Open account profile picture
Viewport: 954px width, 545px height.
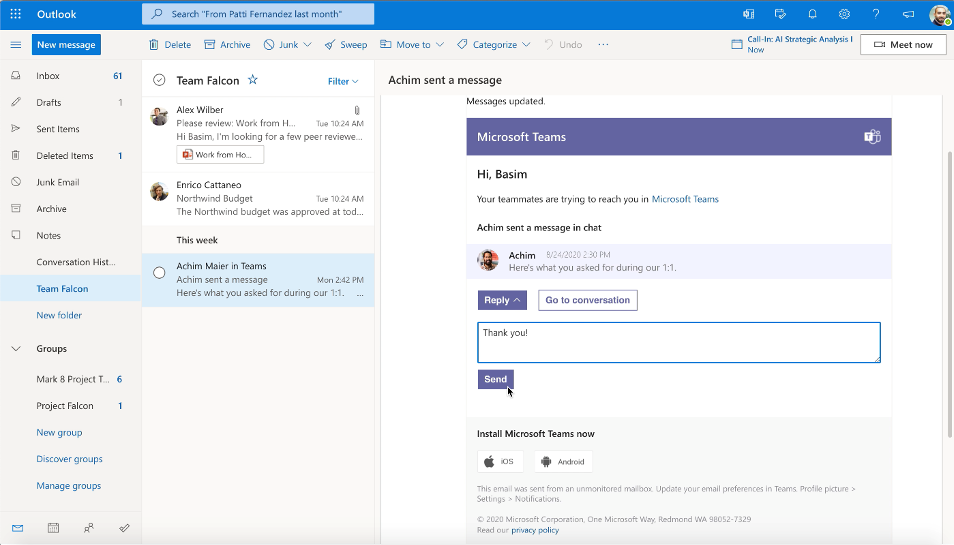click(x=940, y=14)
